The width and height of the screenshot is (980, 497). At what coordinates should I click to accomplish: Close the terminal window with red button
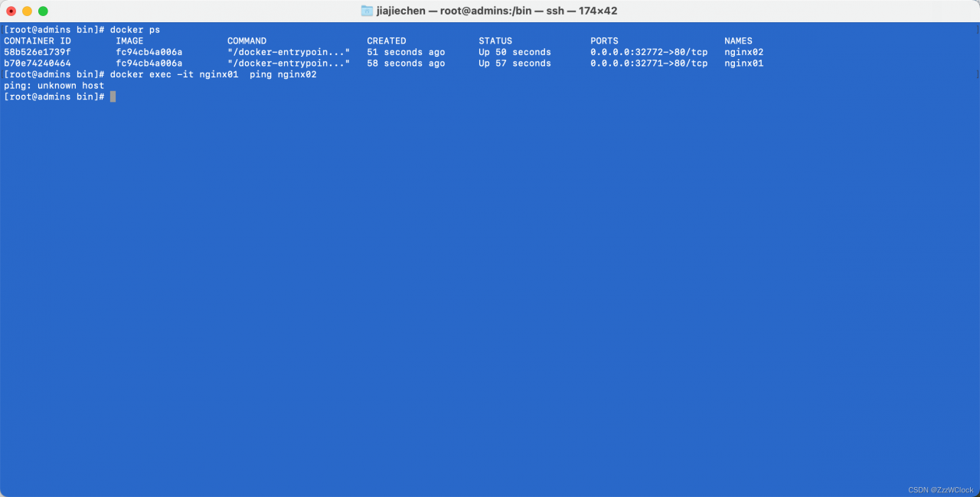[11, 11]
